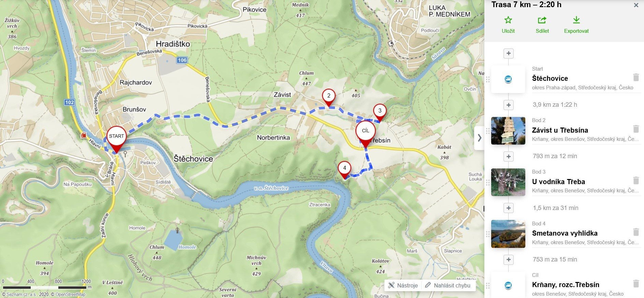Insert a waypoint on the 1,5 km segment
Screen dimensions: 644x298
pyautogui.click(x=508, y=208)
